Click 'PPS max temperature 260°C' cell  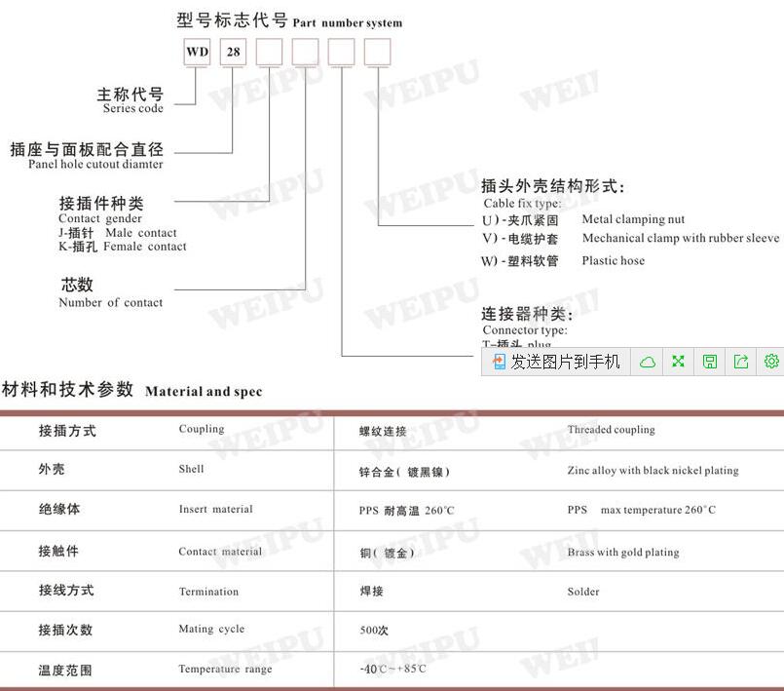tap(642, 510)
